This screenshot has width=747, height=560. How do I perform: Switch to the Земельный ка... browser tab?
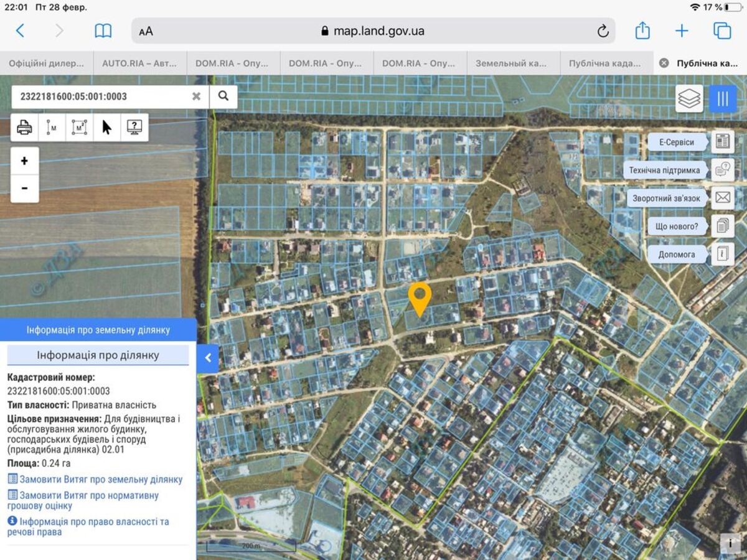click(x=511, y=63)
